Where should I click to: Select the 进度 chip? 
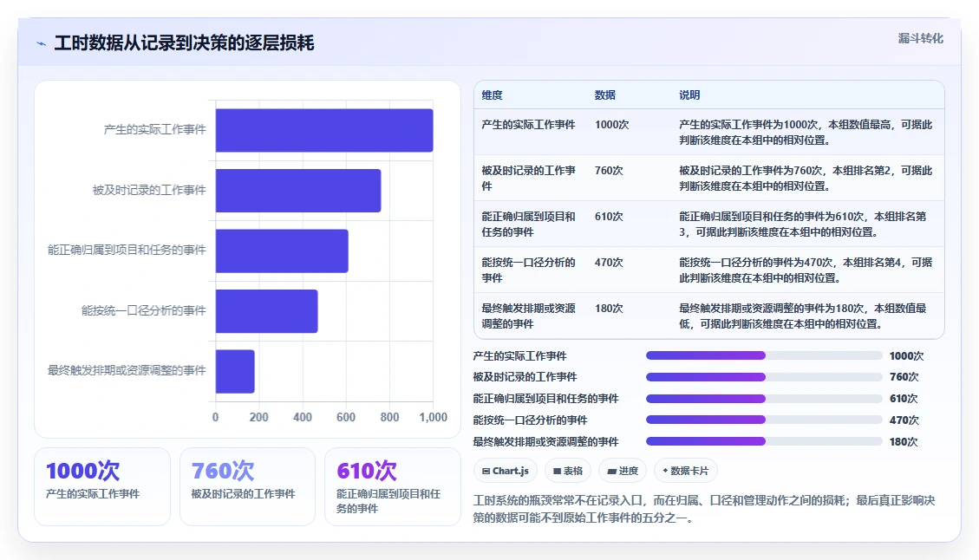click(x=623, y=471)
